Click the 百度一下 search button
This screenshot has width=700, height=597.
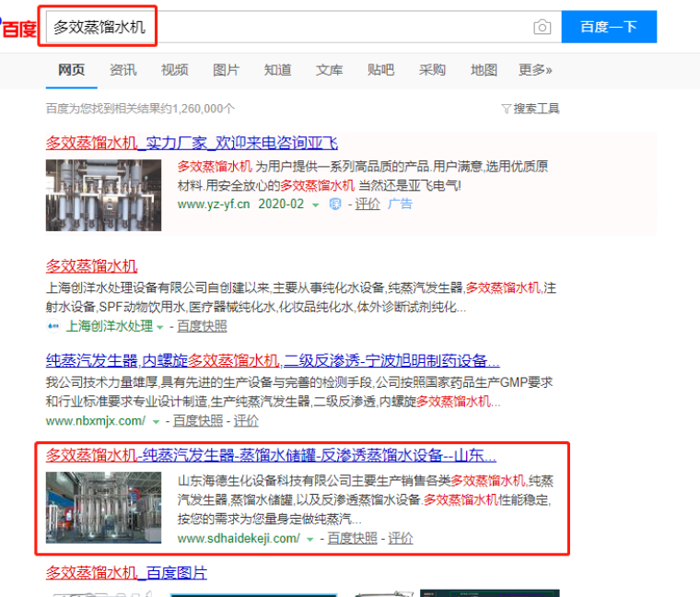[x=609, y=27]
